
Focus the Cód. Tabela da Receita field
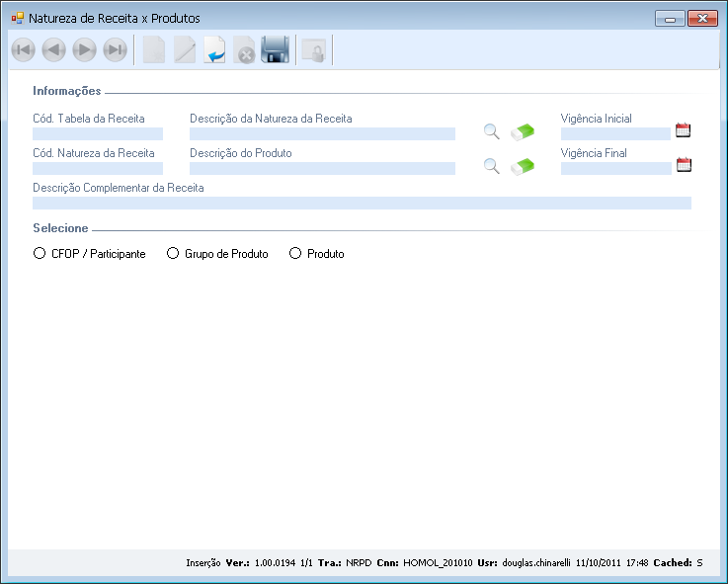point(98,133)
